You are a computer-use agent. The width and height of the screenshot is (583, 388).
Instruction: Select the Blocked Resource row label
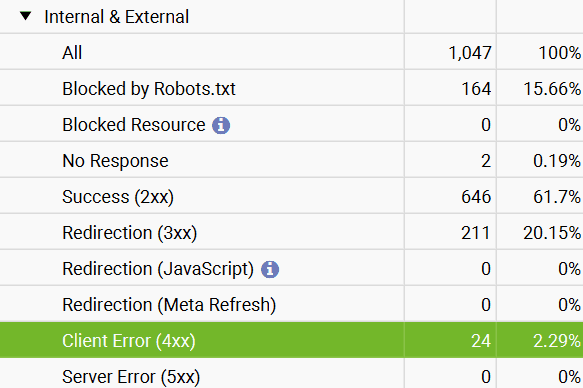(x=133, y=125)
